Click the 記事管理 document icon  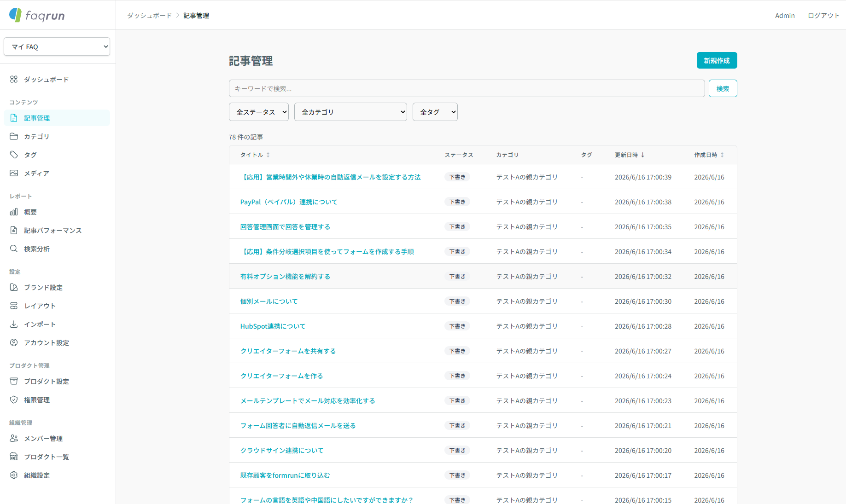(14, 118)
